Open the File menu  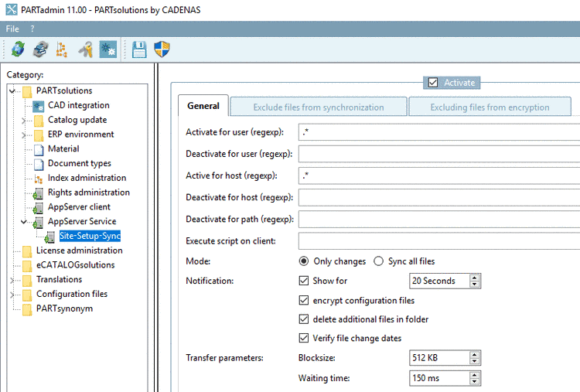(12, 29)
